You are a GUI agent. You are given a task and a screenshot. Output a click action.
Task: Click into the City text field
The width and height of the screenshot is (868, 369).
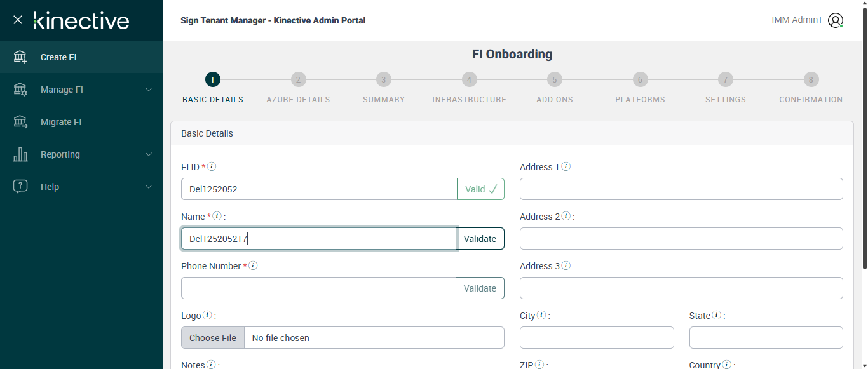click(x=597, y=338)
